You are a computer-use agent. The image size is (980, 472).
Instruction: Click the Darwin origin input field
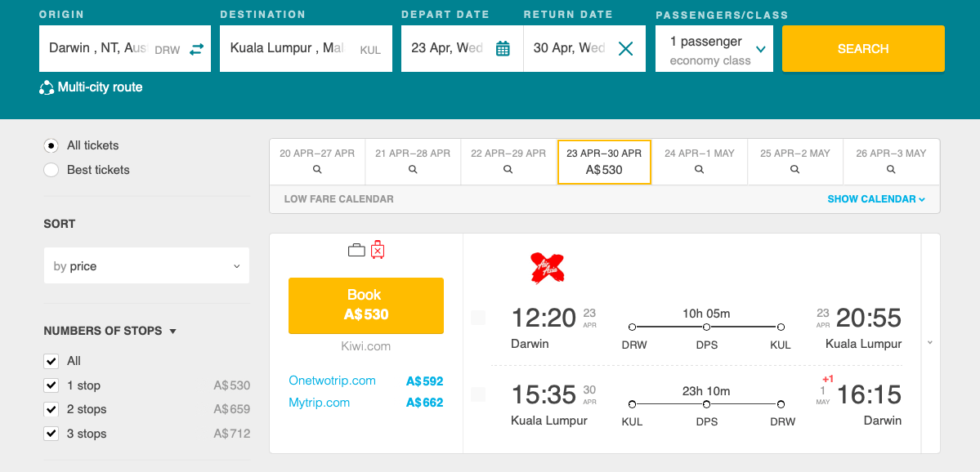point(125,49)
